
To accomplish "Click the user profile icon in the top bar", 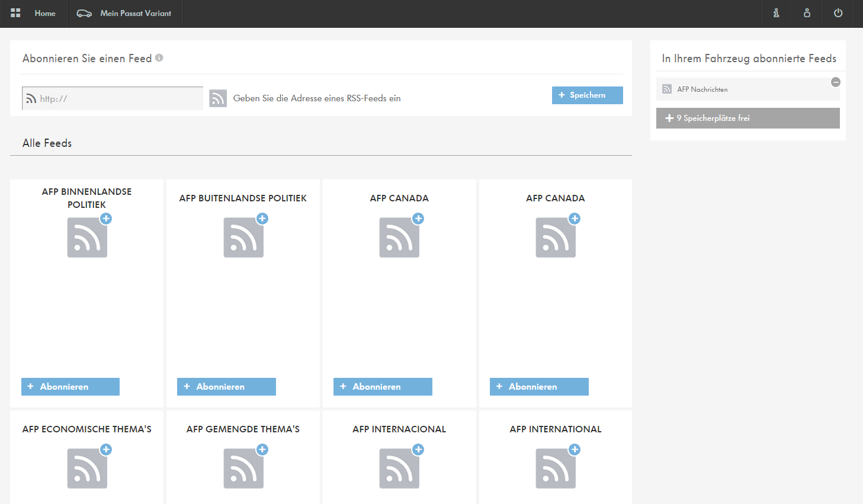I will [x=806, y=14].
